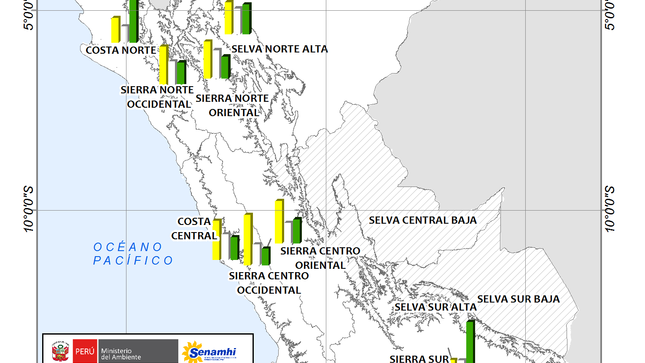This screenshot has height=363, width=645.
Task: Select the tall green bar near Selva Sur Alta
Action: [471, 342]
